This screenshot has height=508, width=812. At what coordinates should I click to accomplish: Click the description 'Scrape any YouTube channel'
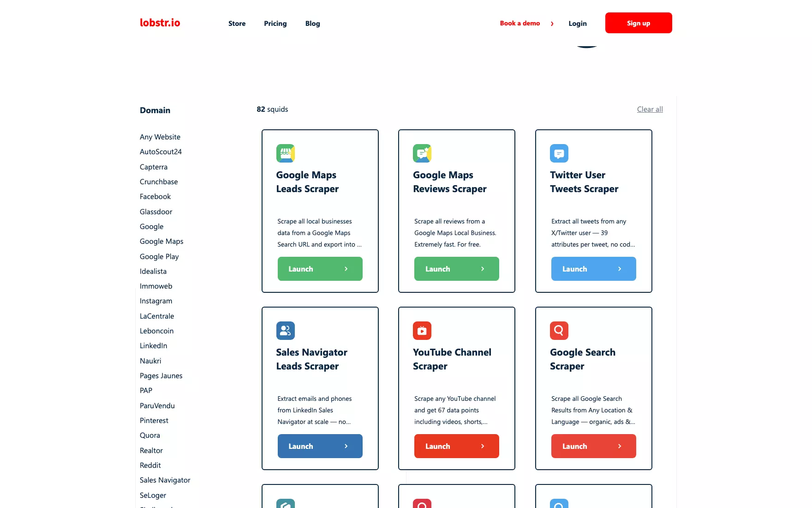point(455,410)
